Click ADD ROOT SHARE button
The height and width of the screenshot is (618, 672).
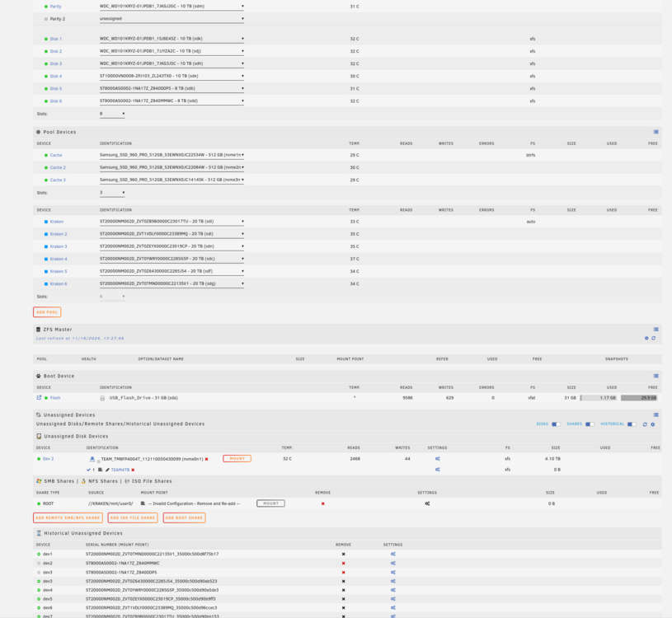[185, 517]
